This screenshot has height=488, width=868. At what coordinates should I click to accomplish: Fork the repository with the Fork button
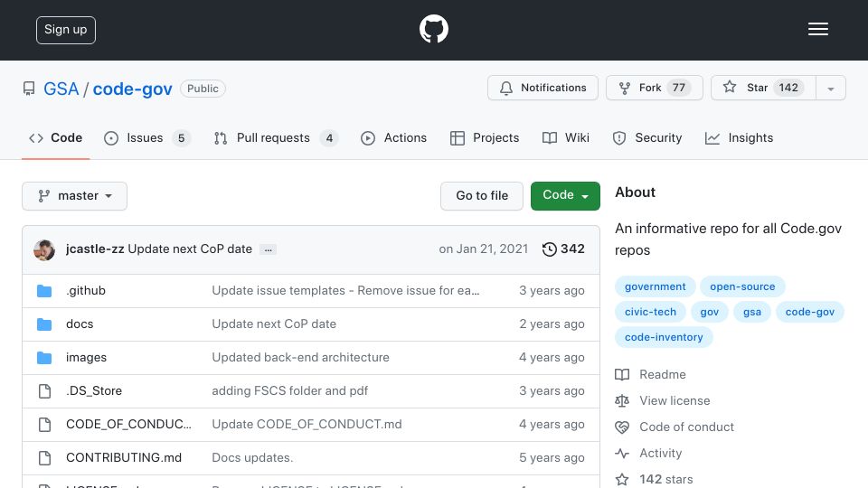point(655,88)
